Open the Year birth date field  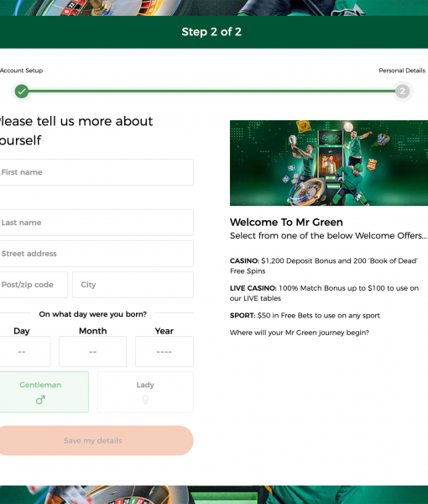click(164, 351)
